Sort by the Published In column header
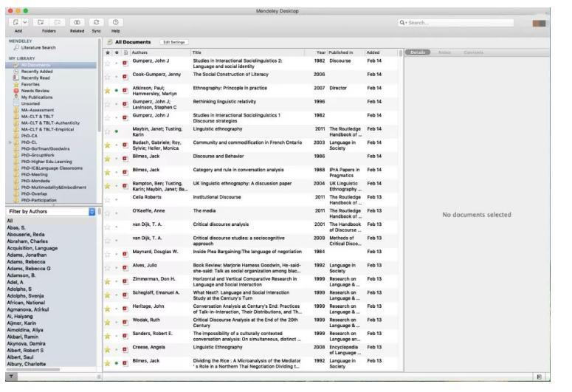572x392 pixels. tap(346, 52)
